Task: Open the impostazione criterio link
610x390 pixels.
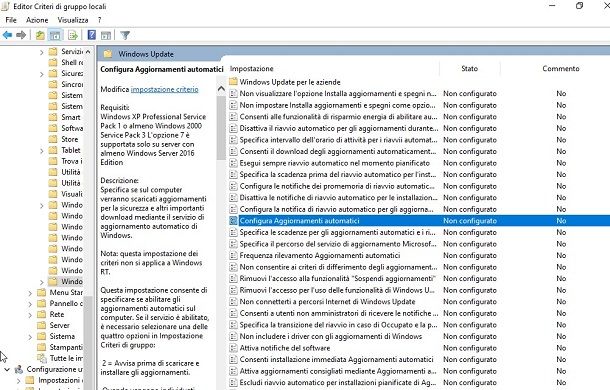Action: click(165, 89)
